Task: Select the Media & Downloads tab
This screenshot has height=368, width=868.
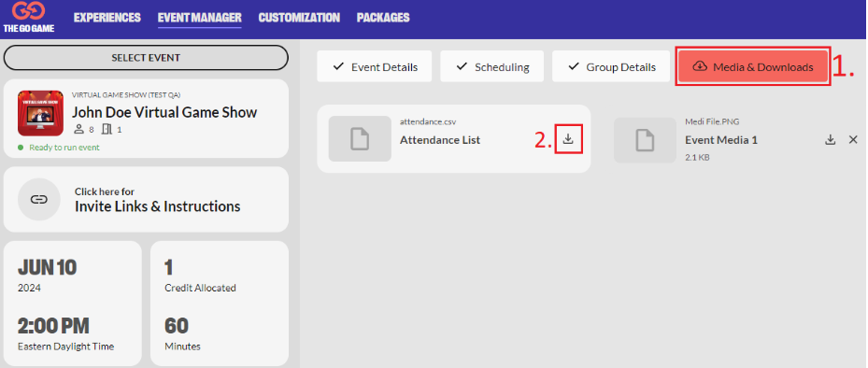Action: pyautogui.click(x=753, y=67)
